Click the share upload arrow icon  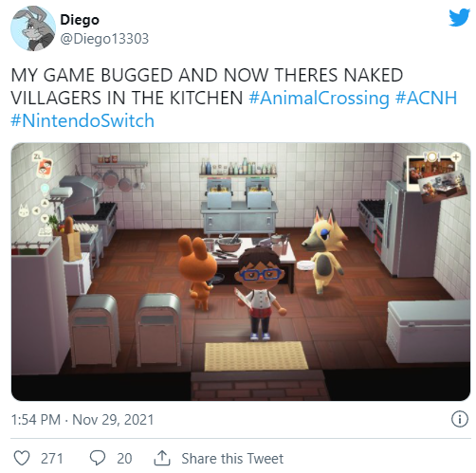tap(162, 458)
